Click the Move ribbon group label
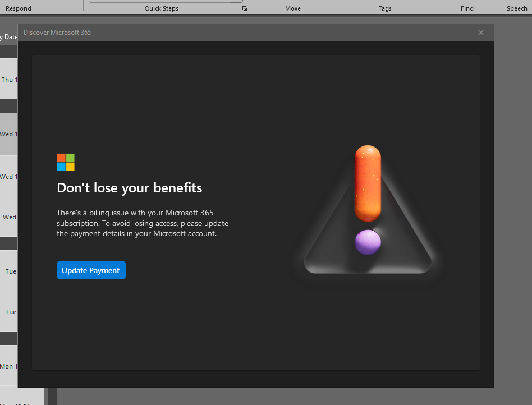532x405 pixels. (293, 8)
